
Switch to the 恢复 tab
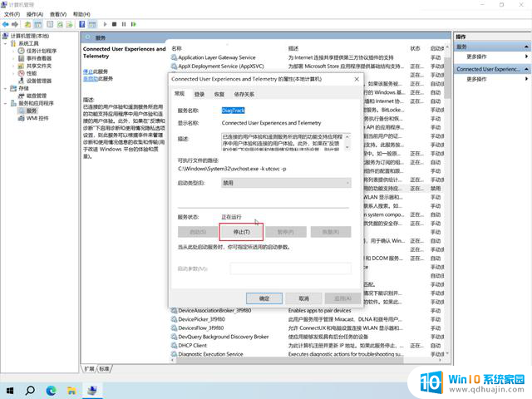pyautogui.click(x=219, y=94)
